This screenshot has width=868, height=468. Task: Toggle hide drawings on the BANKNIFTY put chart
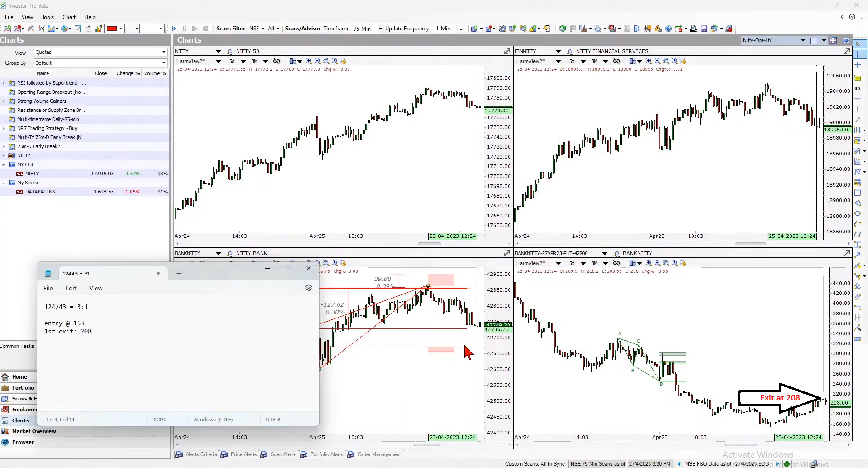coord(617,263)
